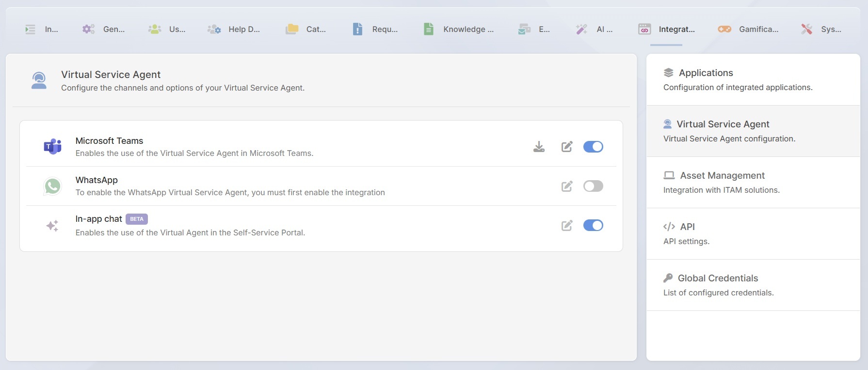Click the Applications layers icon in sidebar

pyautogui.click(x=669, y=73)
